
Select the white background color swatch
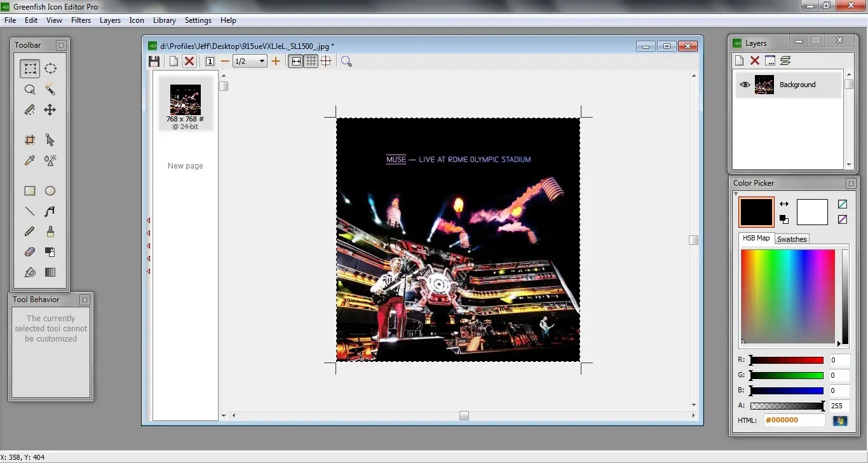pos(812,212)
